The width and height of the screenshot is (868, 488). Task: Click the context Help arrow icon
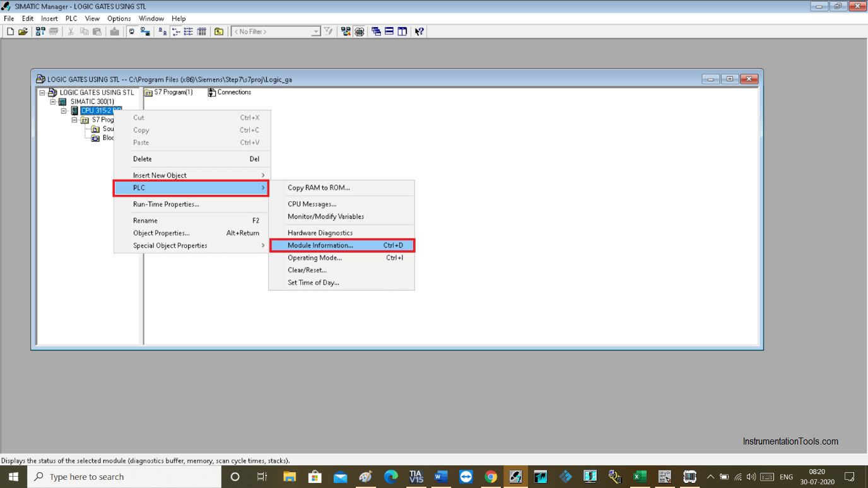point(419,32)
